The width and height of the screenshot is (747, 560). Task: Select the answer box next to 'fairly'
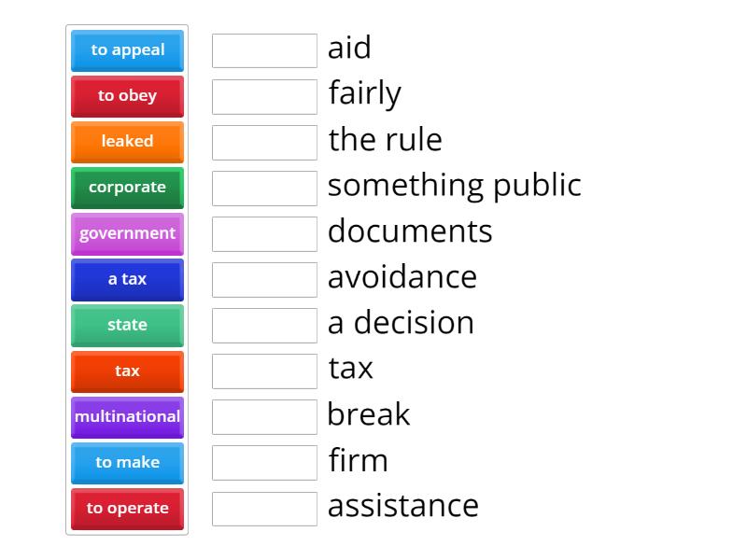(264, 96)
